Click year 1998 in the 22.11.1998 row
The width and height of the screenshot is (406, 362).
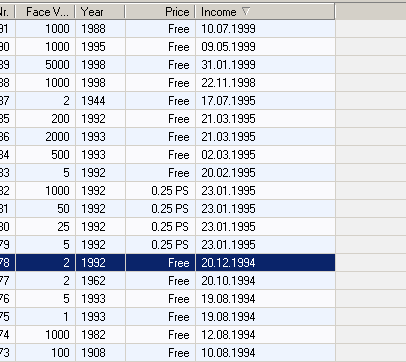coord(93,83)
